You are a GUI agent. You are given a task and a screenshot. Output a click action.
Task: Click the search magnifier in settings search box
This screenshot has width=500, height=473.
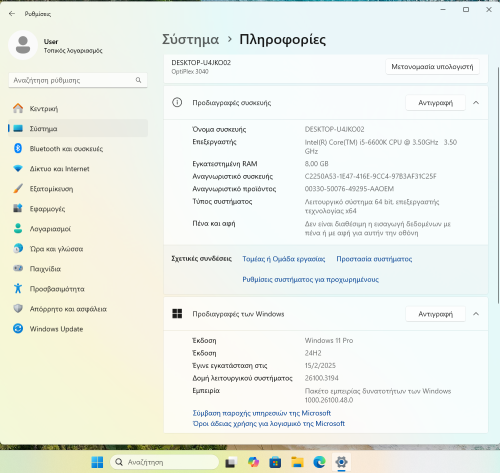point(138,80)
